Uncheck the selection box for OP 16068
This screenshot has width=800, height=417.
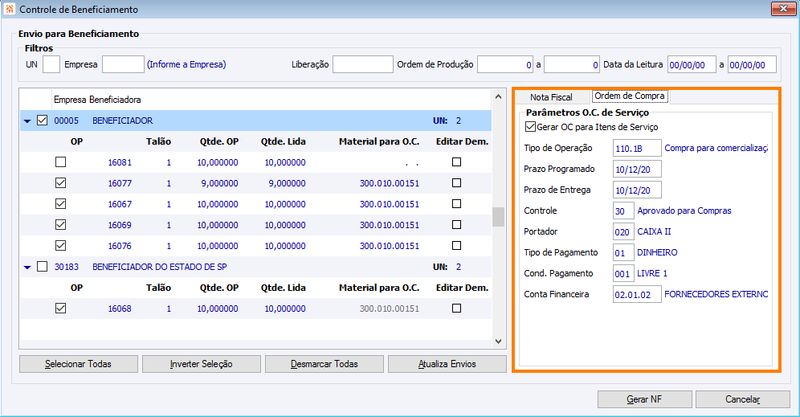coord(61,308)
